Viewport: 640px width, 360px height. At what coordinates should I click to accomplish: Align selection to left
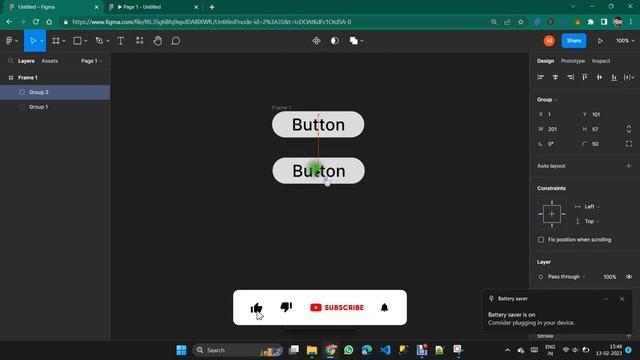coord(540,77)
